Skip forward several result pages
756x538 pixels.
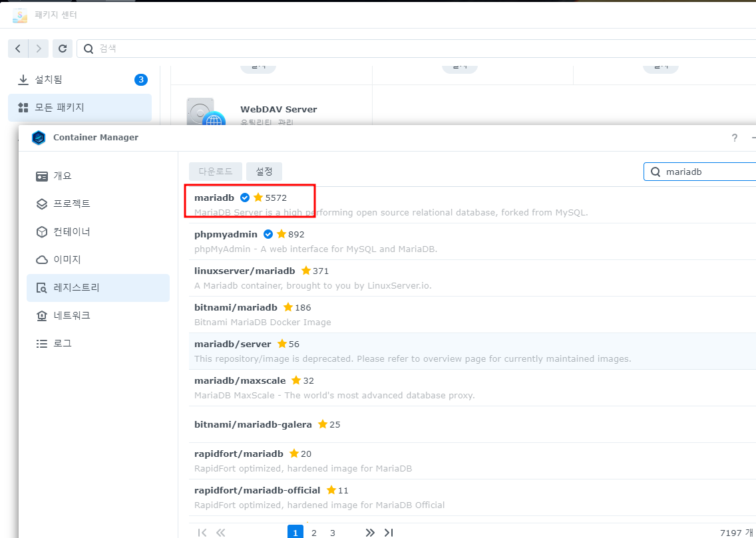click(x=370, y=532)
